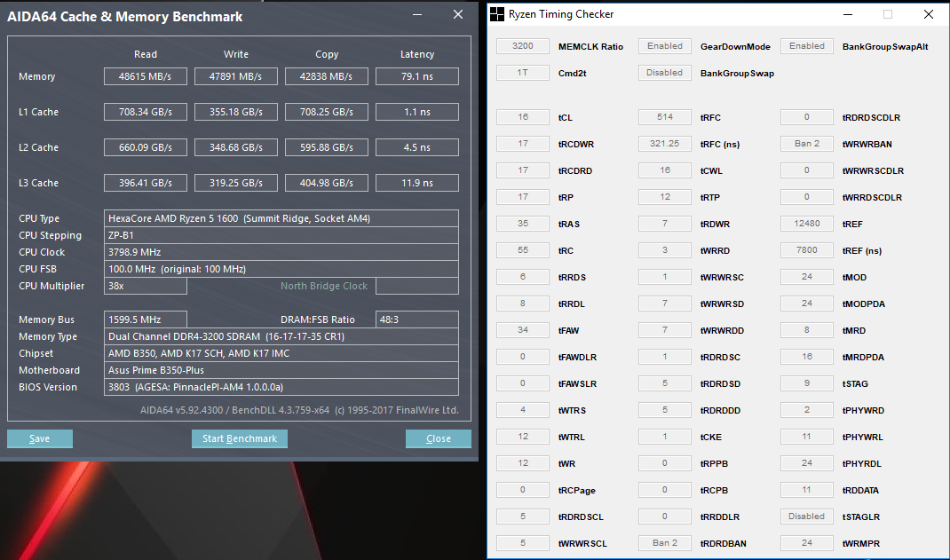Click L1 Cache Read value 708.34 GB/s
The image size is (950, 560).
[146, 112]
